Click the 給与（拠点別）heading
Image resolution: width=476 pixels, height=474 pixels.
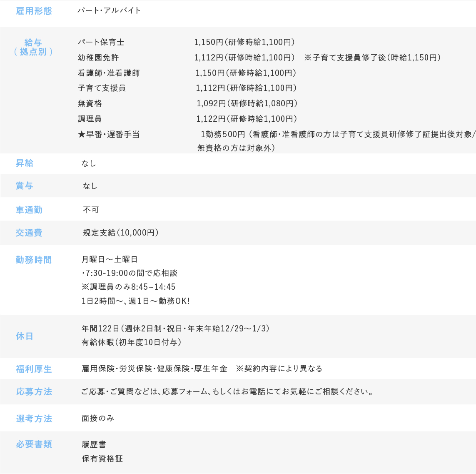(33, 47)
